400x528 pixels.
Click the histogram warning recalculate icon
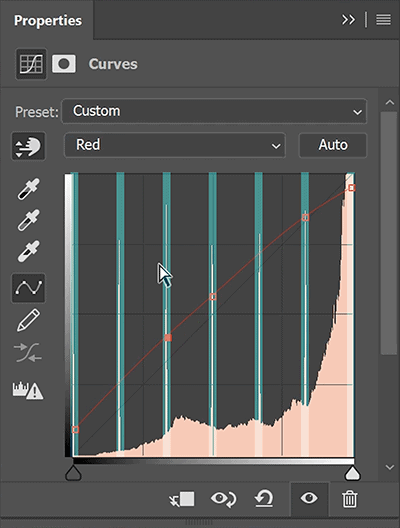(28, 391)
